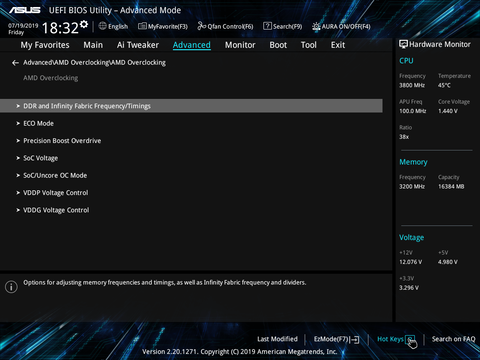Expand arrow beside ECO Mode
480x360 pixels.
point(18,123)
